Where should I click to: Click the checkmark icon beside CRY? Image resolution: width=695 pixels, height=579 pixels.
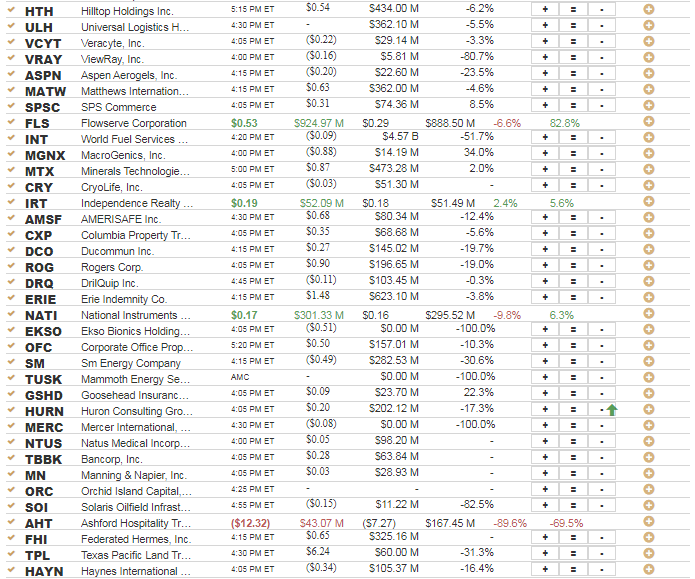pyautogui.click(x=12, y=185)
